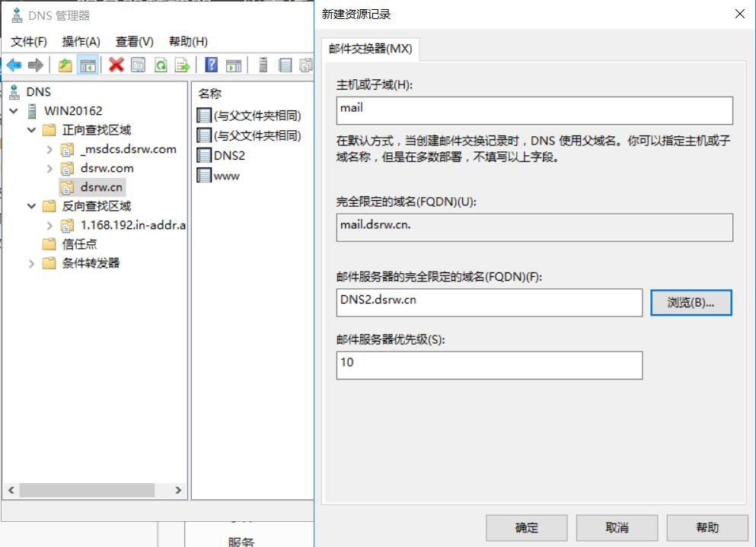Click the DNS Manager title bar icon
This screenshot has height=547, width=756.
pos(18,15)
